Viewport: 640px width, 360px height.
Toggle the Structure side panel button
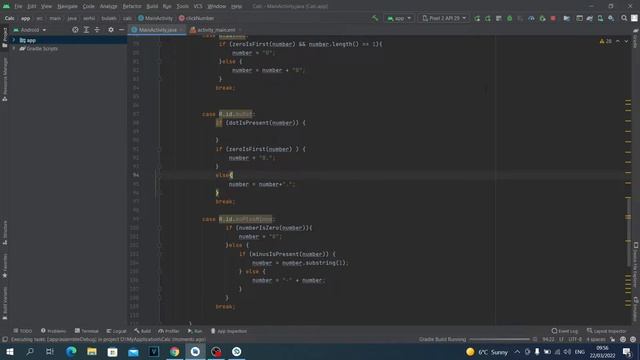(x=4, y=232)
